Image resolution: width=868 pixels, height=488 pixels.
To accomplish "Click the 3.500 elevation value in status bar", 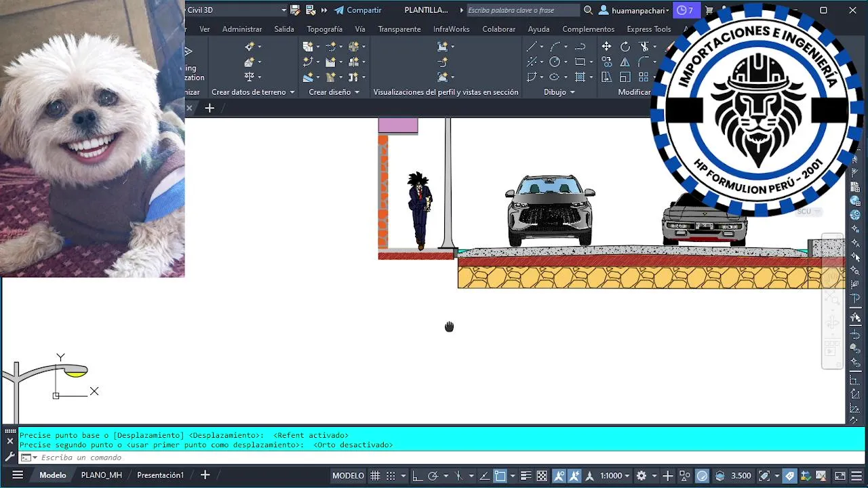I will (x=741, y=476).
